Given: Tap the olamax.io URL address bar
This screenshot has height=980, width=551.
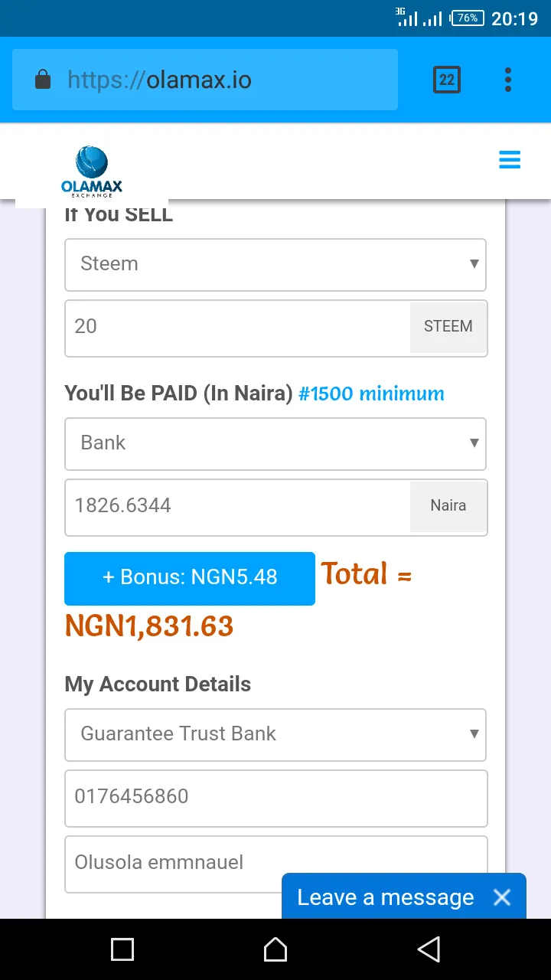Looking at the screenshot, I should pos(205,80).
